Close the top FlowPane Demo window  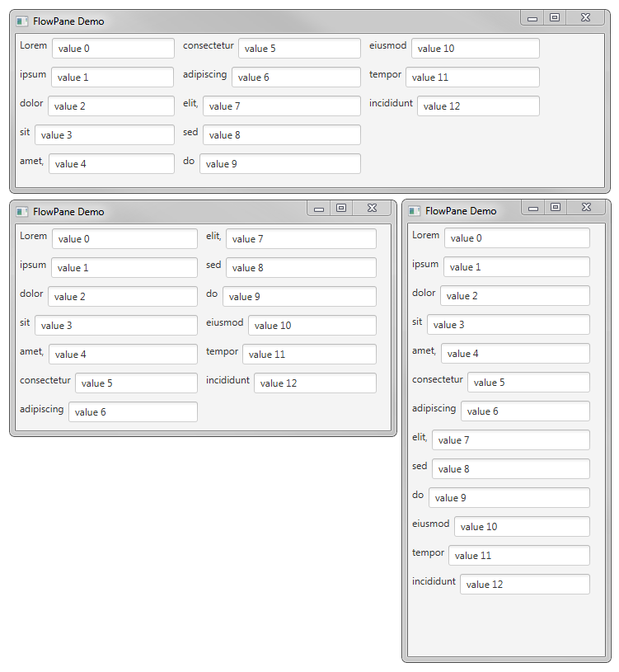pos(585,18)
